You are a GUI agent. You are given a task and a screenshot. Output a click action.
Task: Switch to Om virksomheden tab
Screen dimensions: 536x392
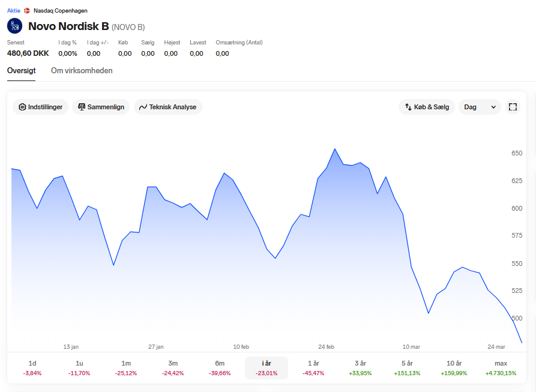tap(82, 70)
